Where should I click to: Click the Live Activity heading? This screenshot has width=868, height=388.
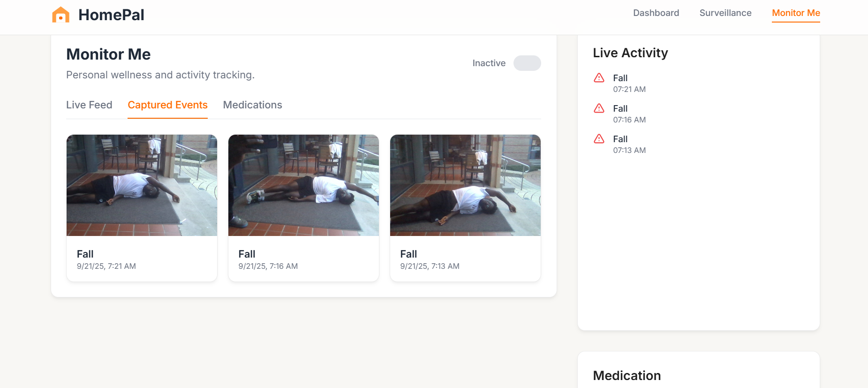630,53
